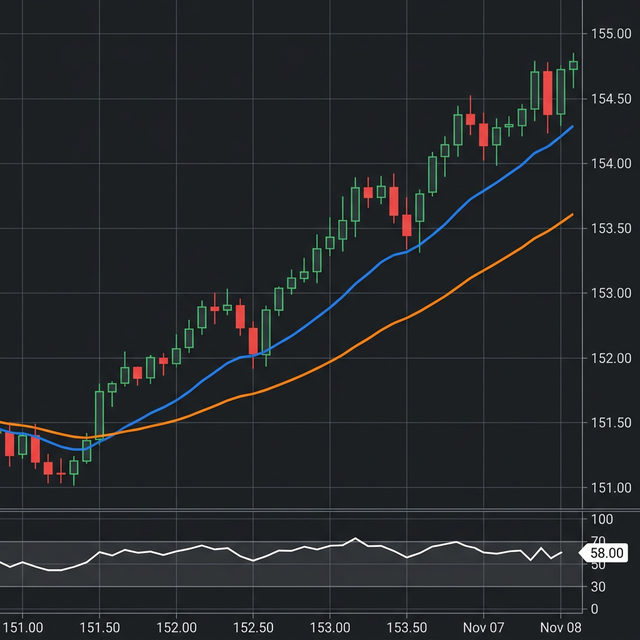Click the 152.50 label on bottom axis
This screenshot has height=640, width=640.
(252, 627)
